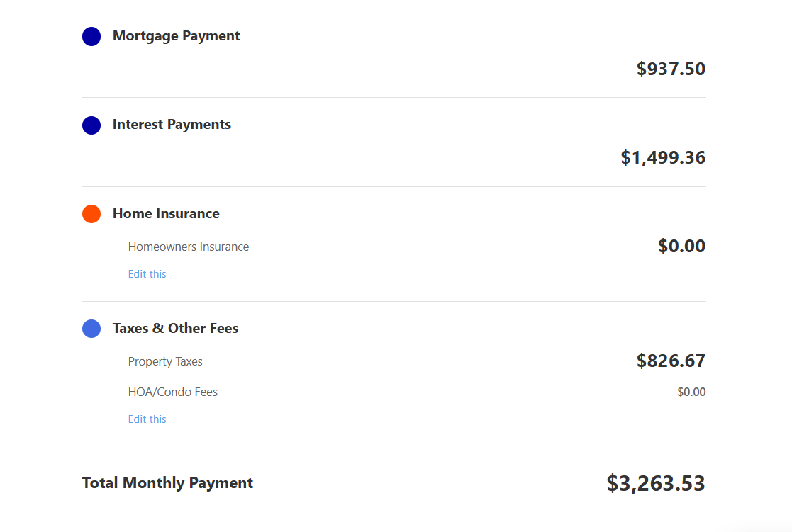Click the Taxes & Other Fees title

coord(175,329)
